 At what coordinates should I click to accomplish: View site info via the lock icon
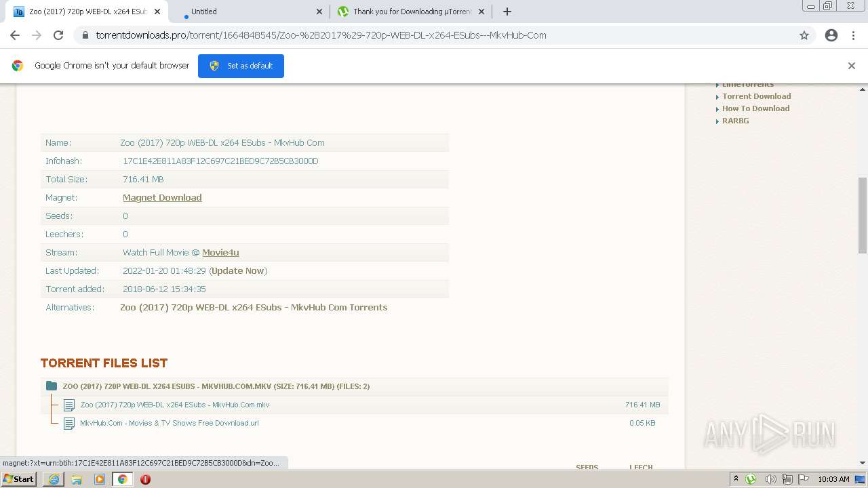point(85,35)
